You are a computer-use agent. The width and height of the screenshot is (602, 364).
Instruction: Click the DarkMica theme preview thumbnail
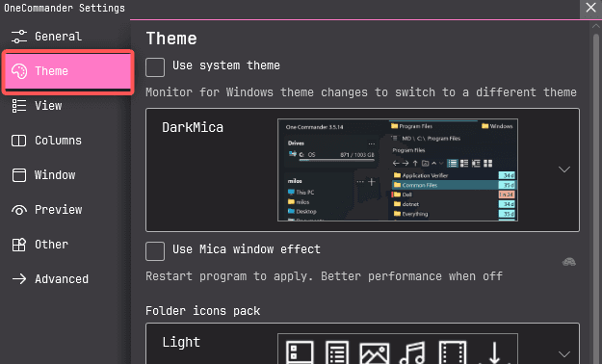click(x=398, y=169)
